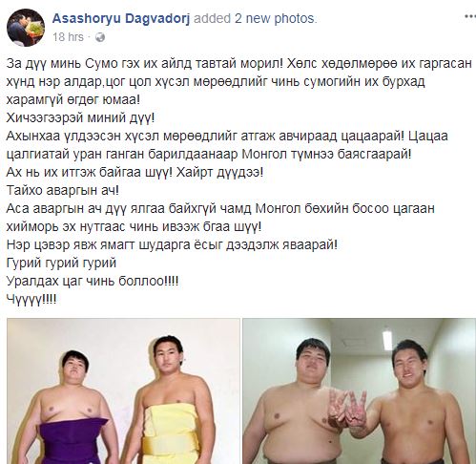
Task: Open the post options ellipsis menu
Action: pyautogui.click(x=470, y=16)
